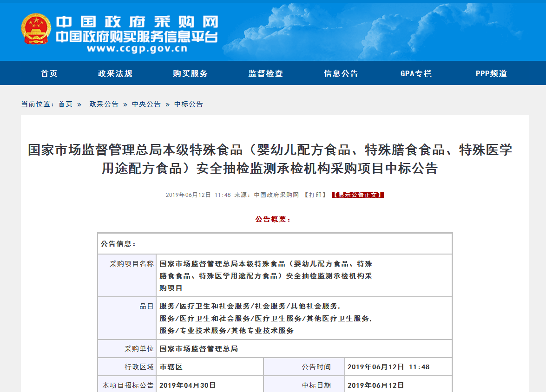
Task: Click the 行政区域 label cell
Action: point(127,367)
